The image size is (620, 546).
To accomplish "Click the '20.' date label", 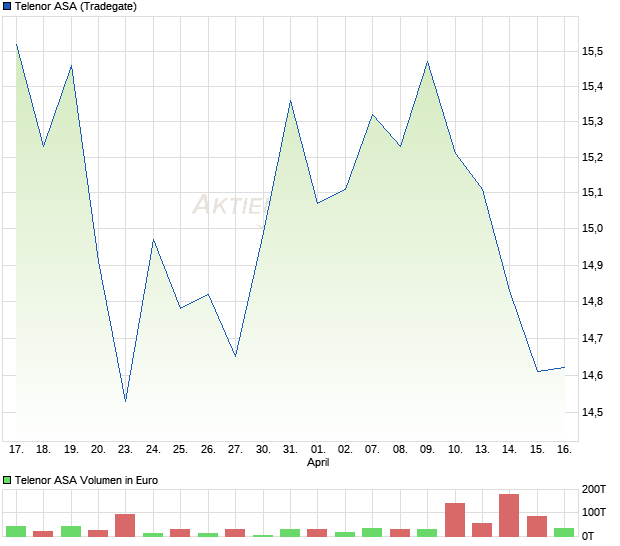I will pos(98,450).
